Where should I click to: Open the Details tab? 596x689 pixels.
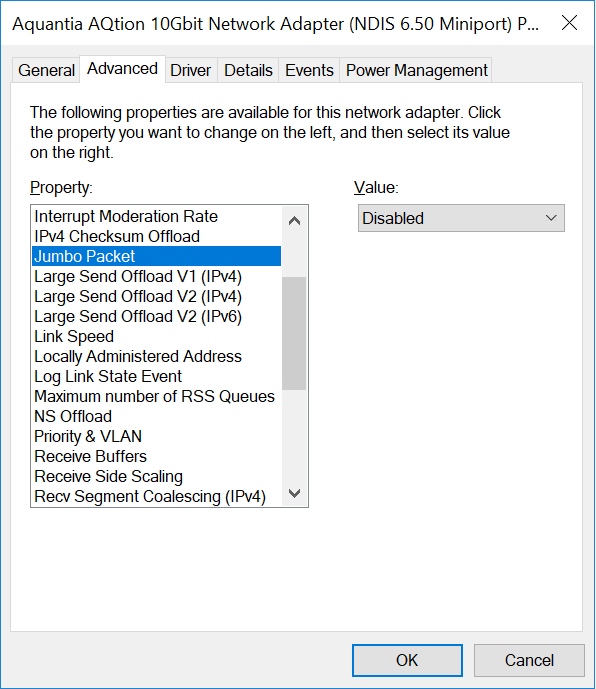(248, 70)
